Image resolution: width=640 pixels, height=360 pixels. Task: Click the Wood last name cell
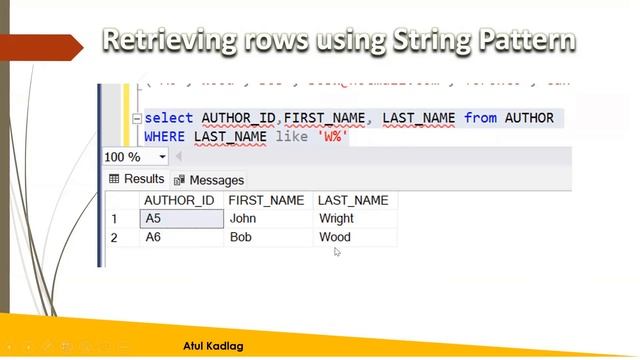[x=355, y=238]
